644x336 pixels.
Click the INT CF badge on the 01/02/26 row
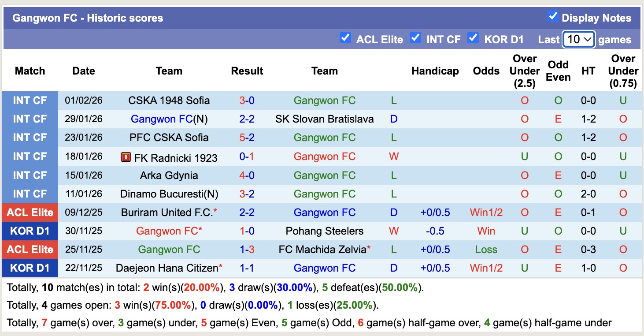tap(30, 100)
